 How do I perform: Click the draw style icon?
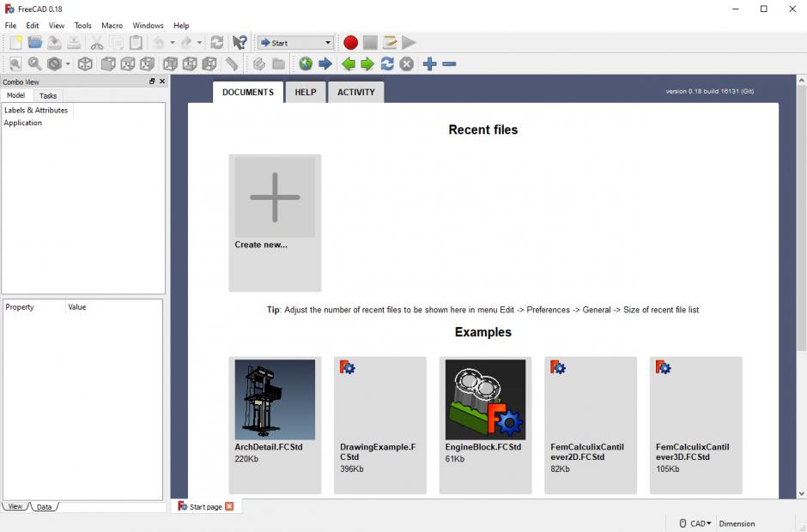(54, 63)
